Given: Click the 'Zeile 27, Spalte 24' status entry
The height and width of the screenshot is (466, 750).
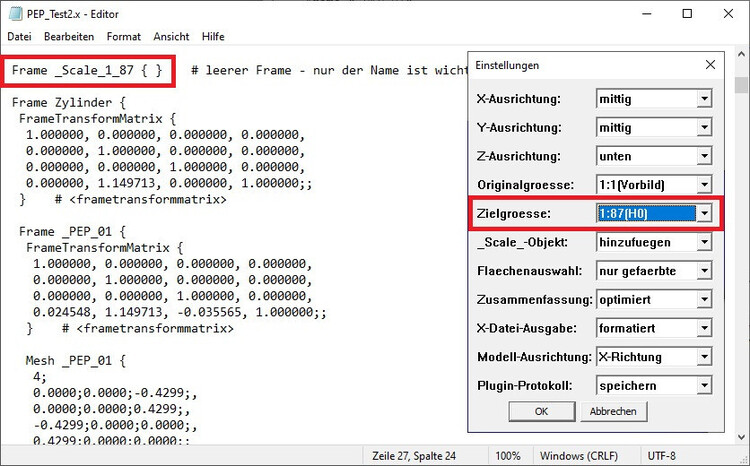Looking at the screenshot, I should (x=414, y=456).
